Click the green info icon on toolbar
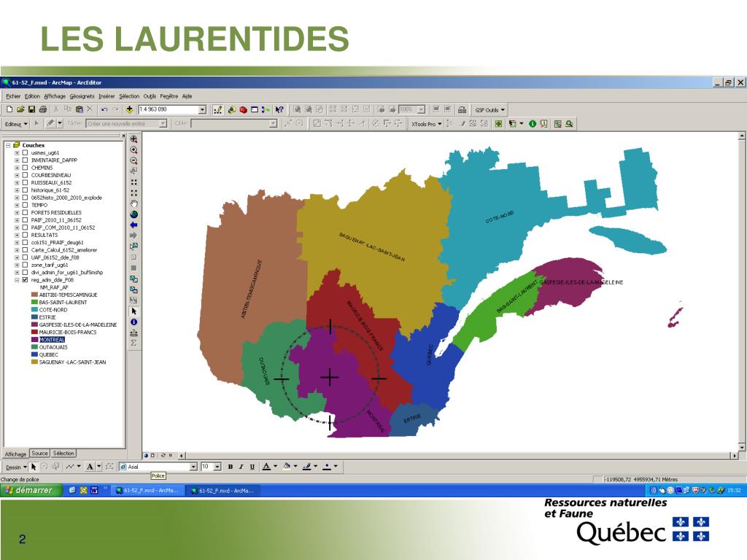This screenshot has width=747, height=560. [533, 124]
